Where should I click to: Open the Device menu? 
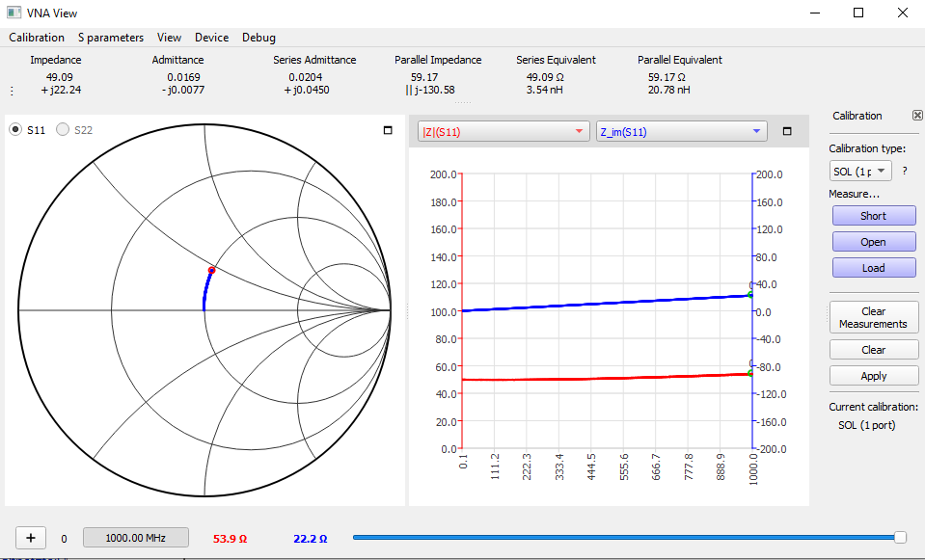point(212,38)
